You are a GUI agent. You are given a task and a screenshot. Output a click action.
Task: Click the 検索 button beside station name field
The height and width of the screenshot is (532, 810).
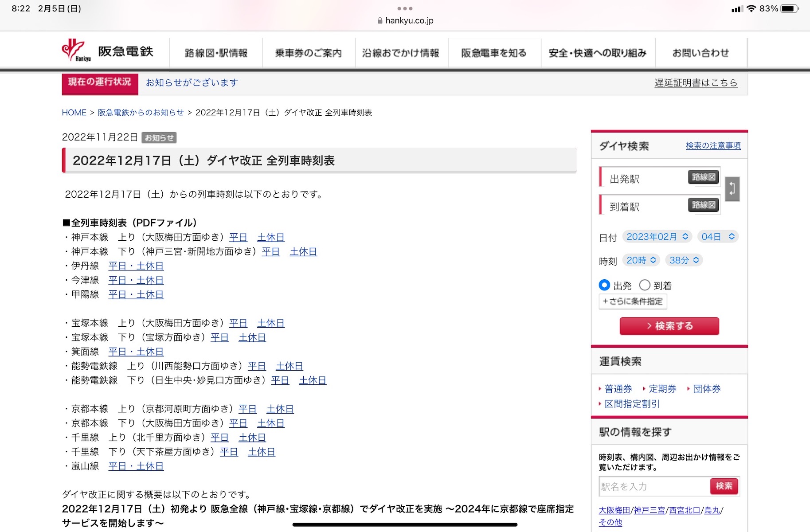724,486
